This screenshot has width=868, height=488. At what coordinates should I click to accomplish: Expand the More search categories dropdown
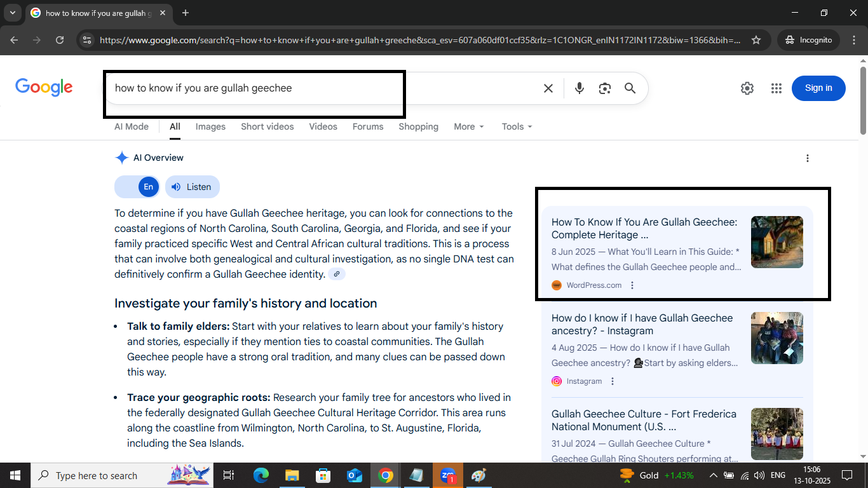(468, 126)
